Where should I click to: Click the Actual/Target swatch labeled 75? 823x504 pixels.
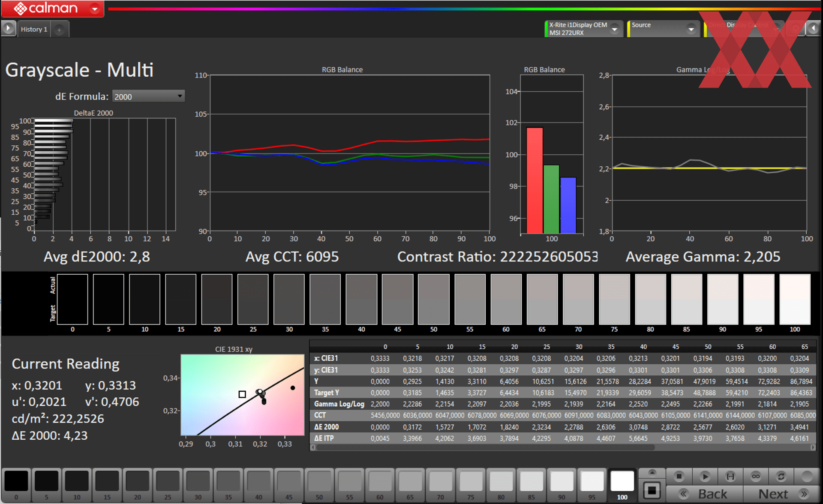[x=614, y=299]
